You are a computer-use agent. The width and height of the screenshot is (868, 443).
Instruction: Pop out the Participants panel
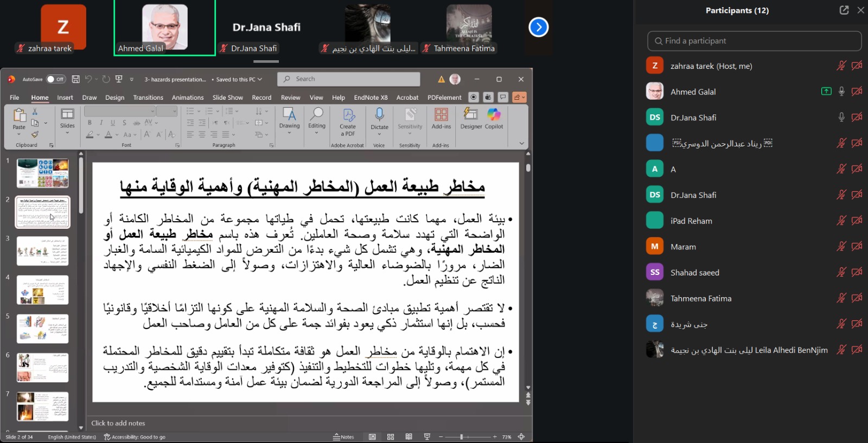844,10
